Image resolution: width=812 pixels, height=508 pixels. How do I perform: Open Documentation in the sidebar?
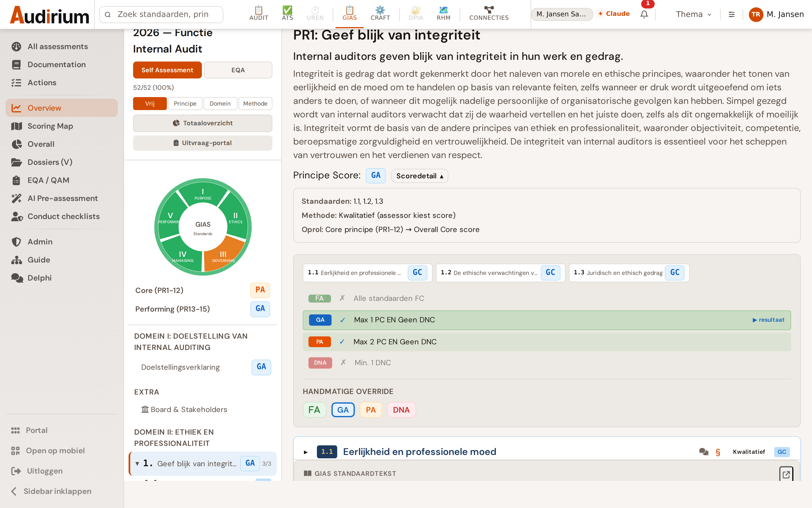tap(62, 65)
